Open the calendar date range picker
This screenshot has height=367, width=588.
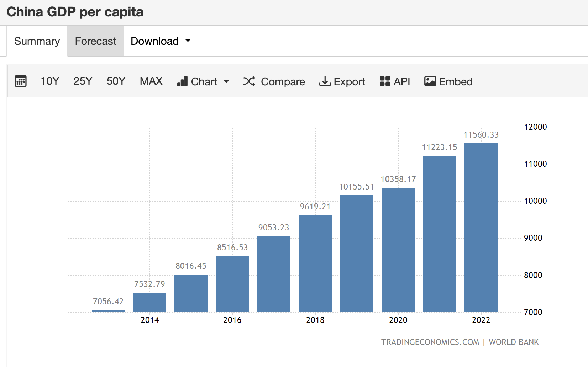coord(21,81)
